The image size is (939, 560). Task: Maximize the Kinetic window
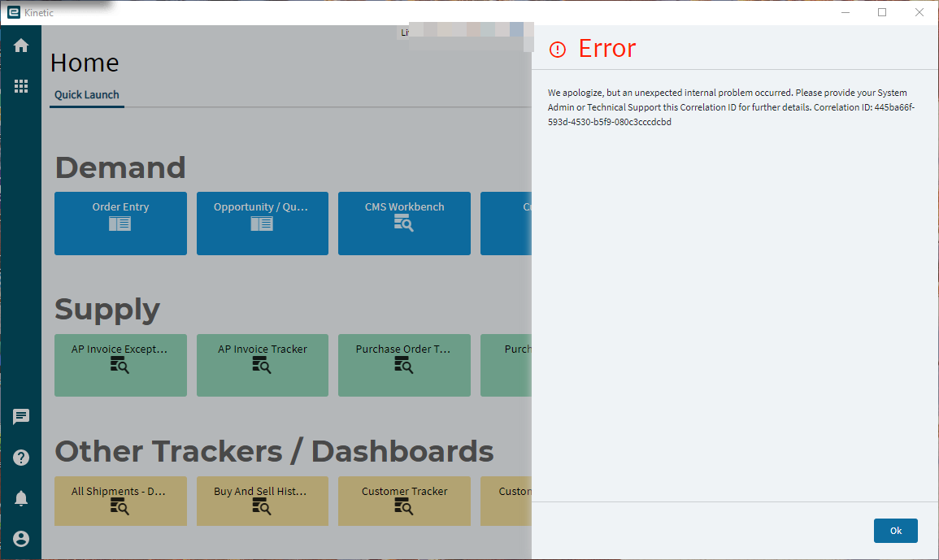[x=882, y=12]
